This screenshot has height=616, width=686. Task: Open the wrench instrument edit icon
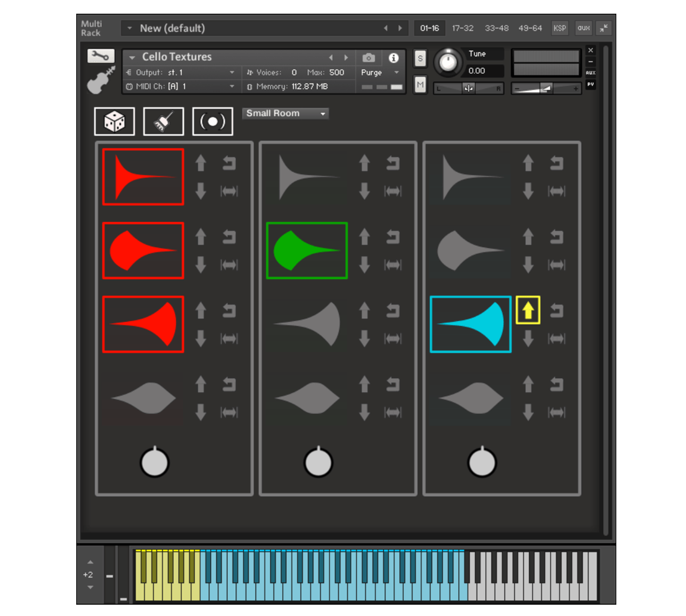[x=101, y=56]
